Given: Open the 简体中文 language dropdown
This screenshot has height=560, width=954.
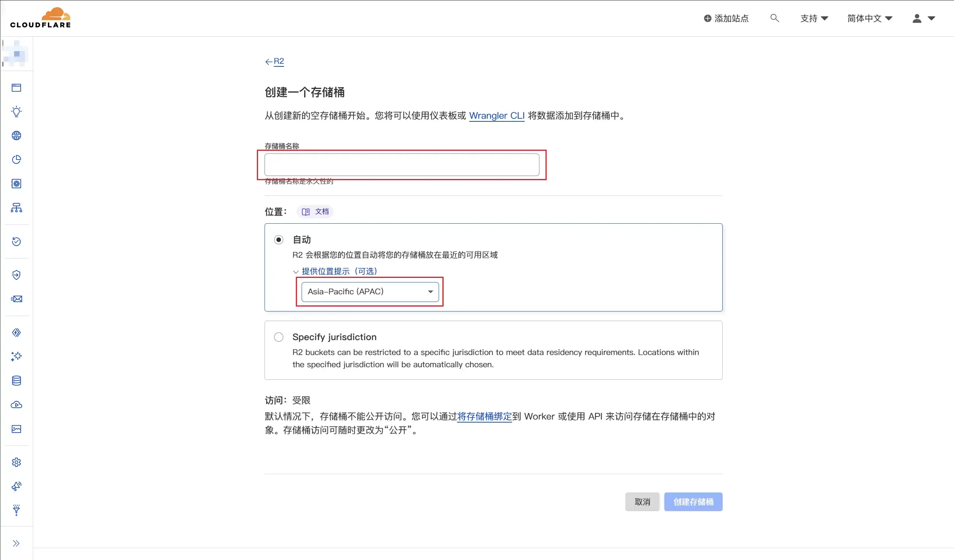Looking at the screenshot, I should [x=869, y=18].
